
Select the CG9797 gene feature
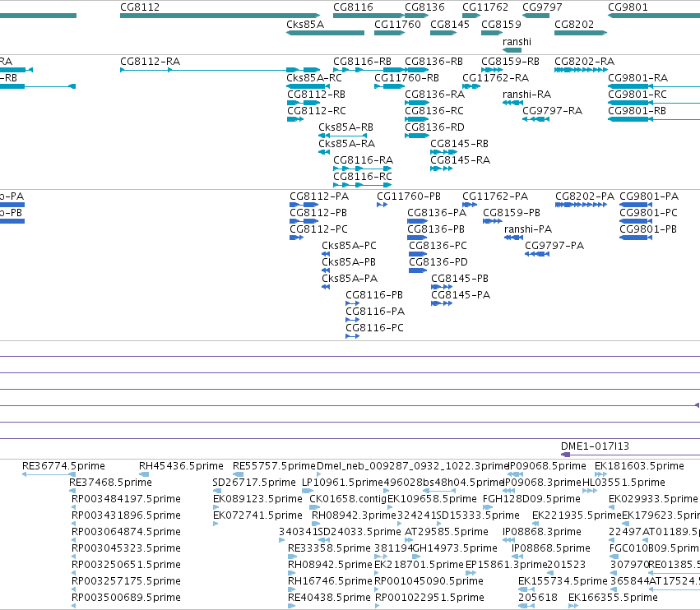pos(535,16)
